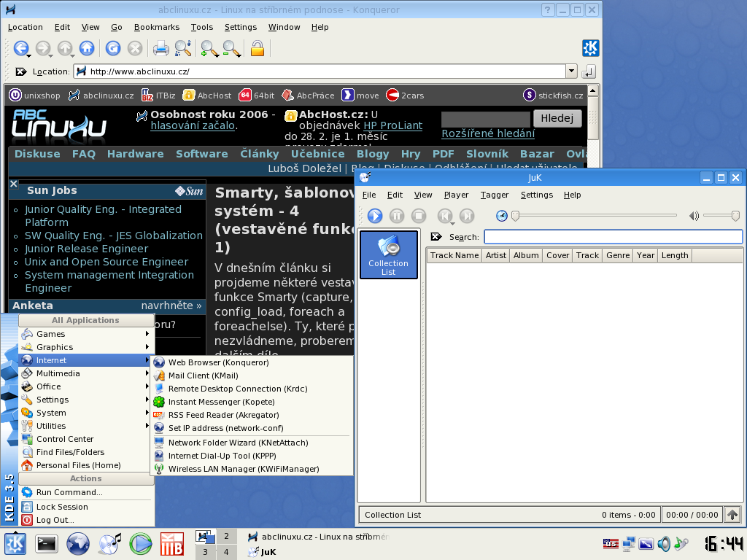The image size is (747, 560).
Task: Click the JuK volume speaker icon
Action: [x=694, y=216]
